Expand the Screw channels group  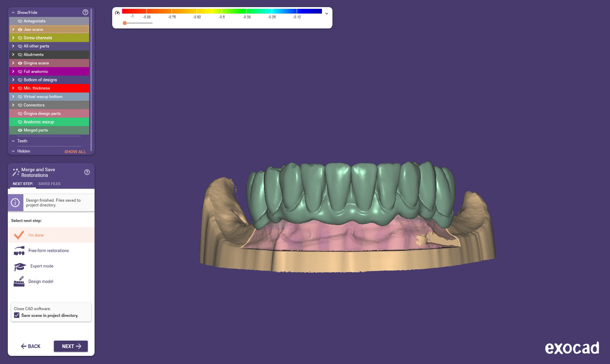point(13,38)
